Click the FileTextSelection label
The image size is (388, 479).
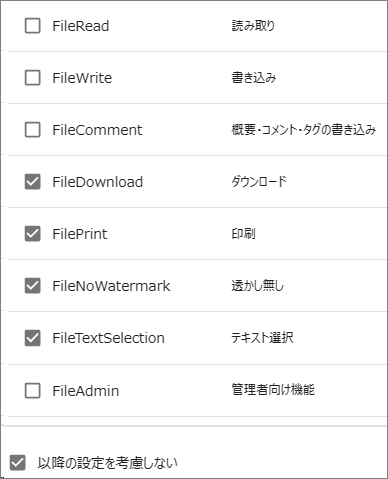[x=109, y=338]
